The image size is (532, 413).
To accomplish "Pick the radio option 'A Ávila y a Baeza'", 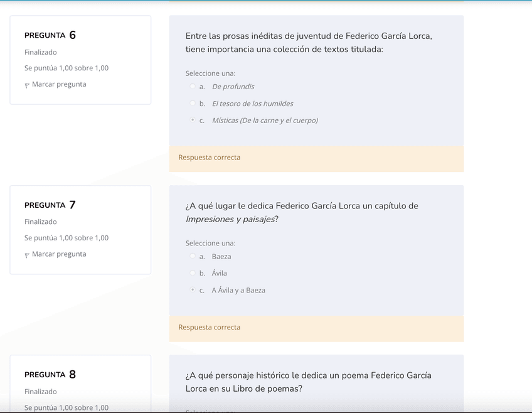I will [x=193, y=290].
